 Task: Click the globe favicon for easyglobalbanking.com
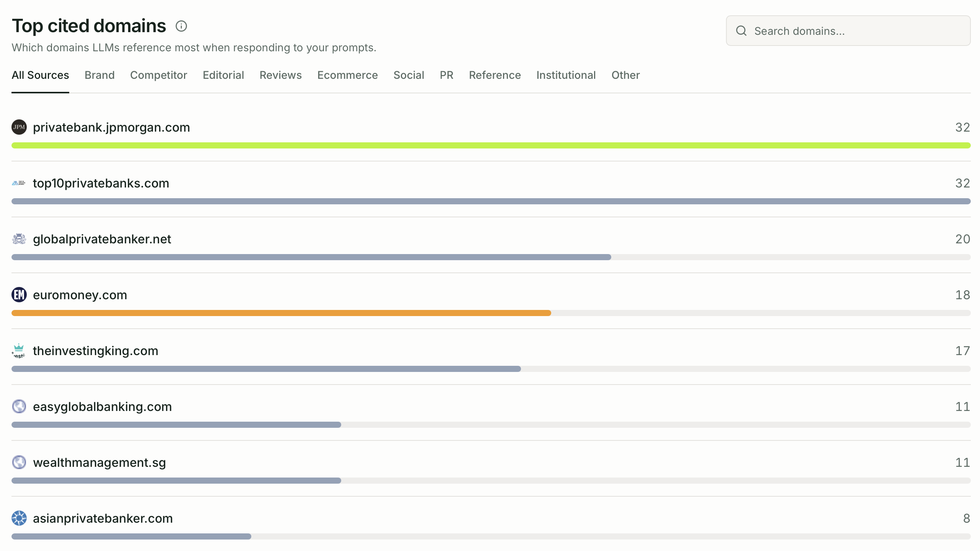[x=19, y=406]
